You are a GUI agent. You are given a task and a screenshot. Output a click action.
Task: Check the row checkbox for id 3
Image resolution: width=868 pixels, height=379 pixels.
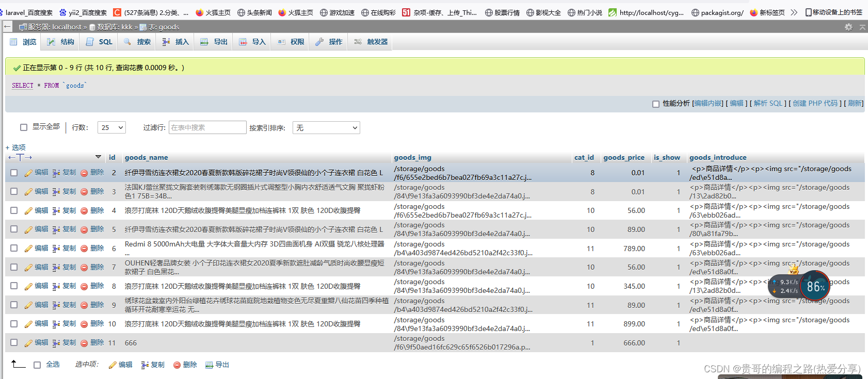(14, 191)
